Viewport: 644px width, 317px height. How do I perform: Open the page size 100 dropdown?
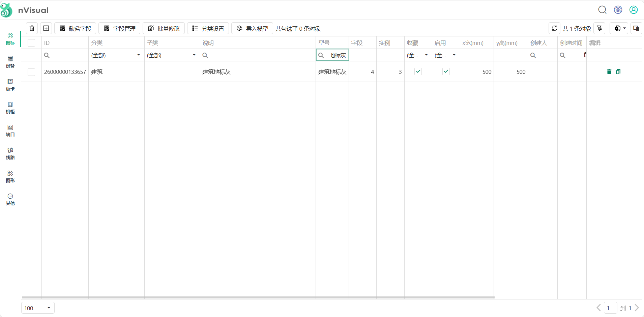(x=38, y=308)
